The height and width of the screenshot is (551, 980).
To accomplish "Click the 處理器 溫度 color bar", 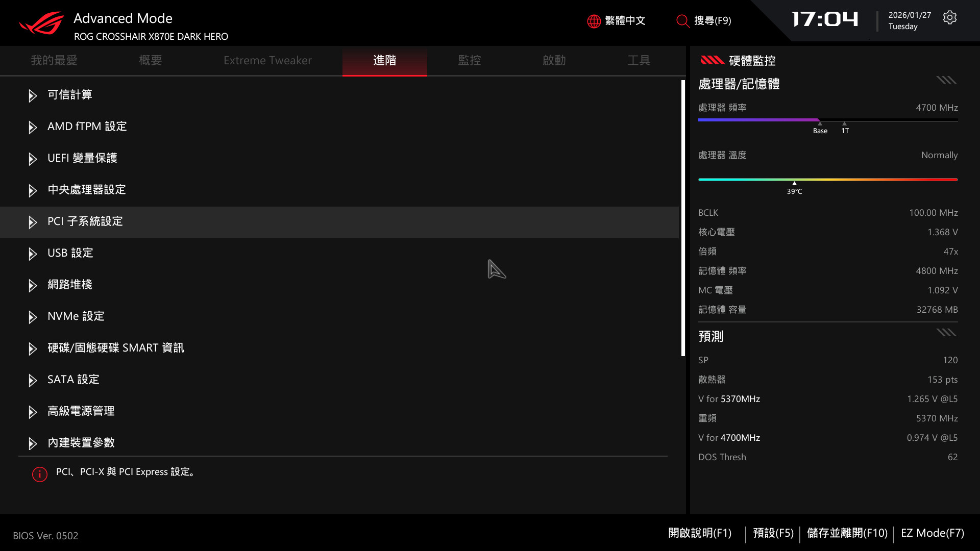I will (827, 180).
